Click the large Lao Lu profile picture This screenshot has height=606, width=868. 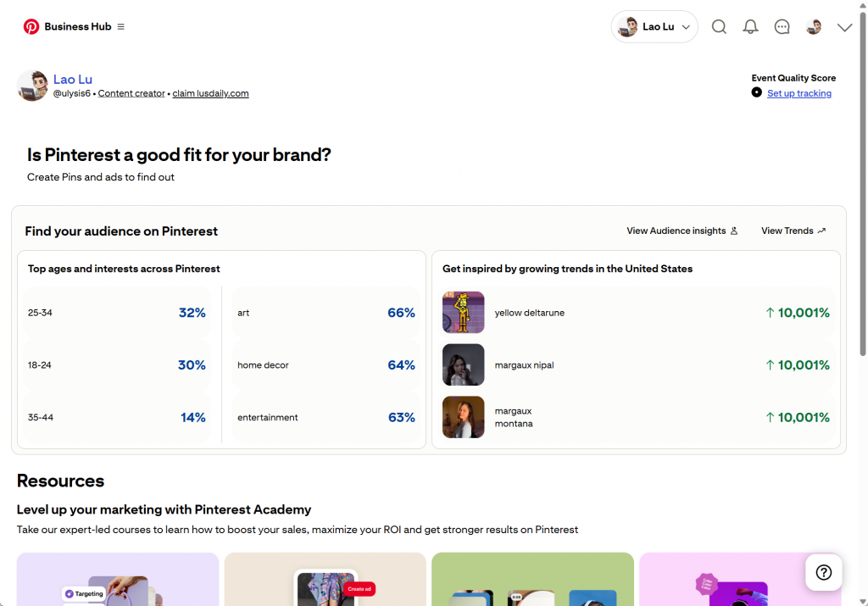point(33,86)
